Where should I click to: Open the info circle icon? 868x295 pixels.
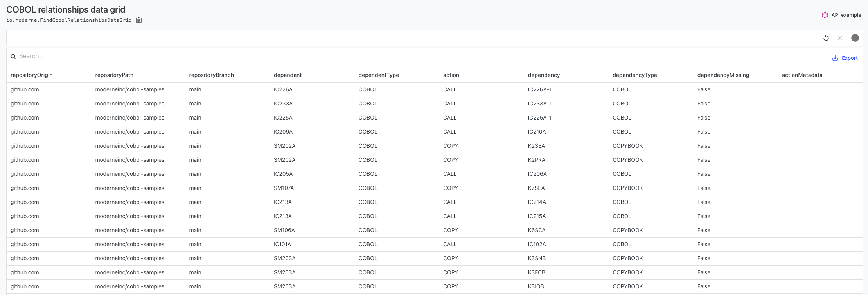pyautogui.click(x=855, y=38)
